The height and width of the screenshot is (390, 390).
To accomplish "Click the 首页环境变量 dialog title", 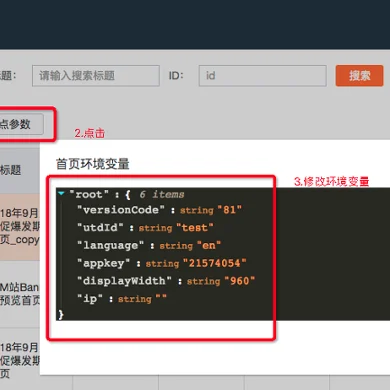I will pyautogui.click(x=92, y=164).
